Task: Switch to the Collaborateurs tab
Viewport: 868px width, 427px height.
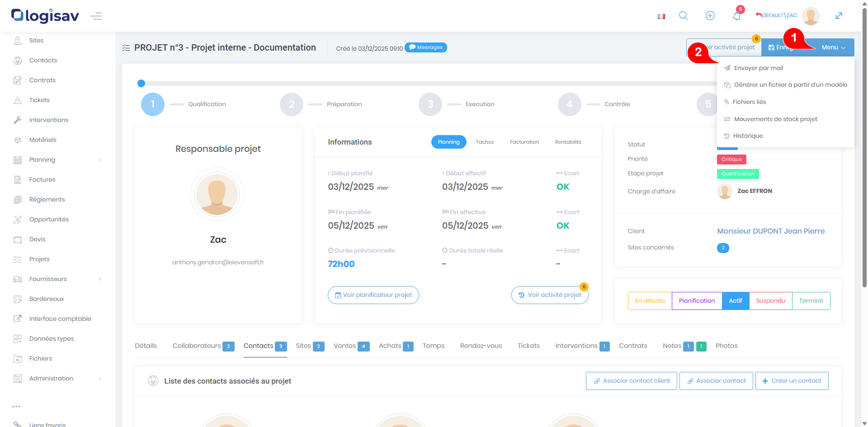Action: point(197,346)
